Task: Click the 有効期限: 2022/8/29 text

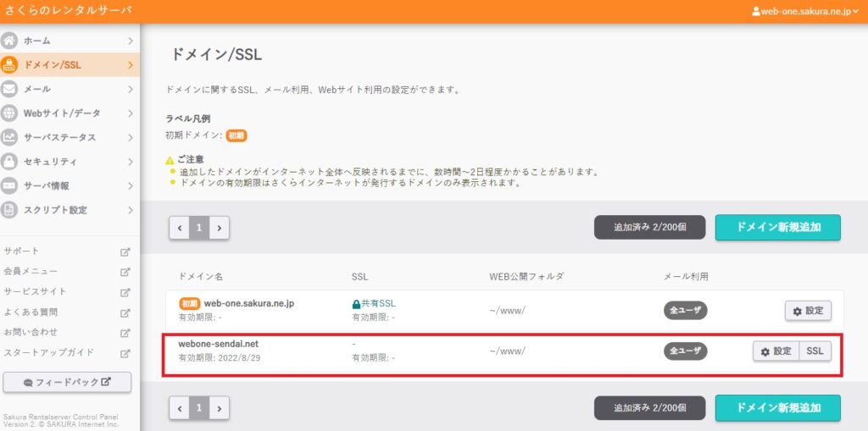Action: [x=220, y=358]
